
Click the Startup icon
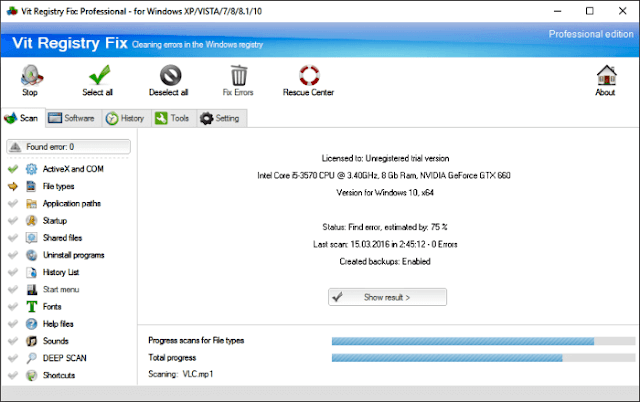tap(31, 220)
